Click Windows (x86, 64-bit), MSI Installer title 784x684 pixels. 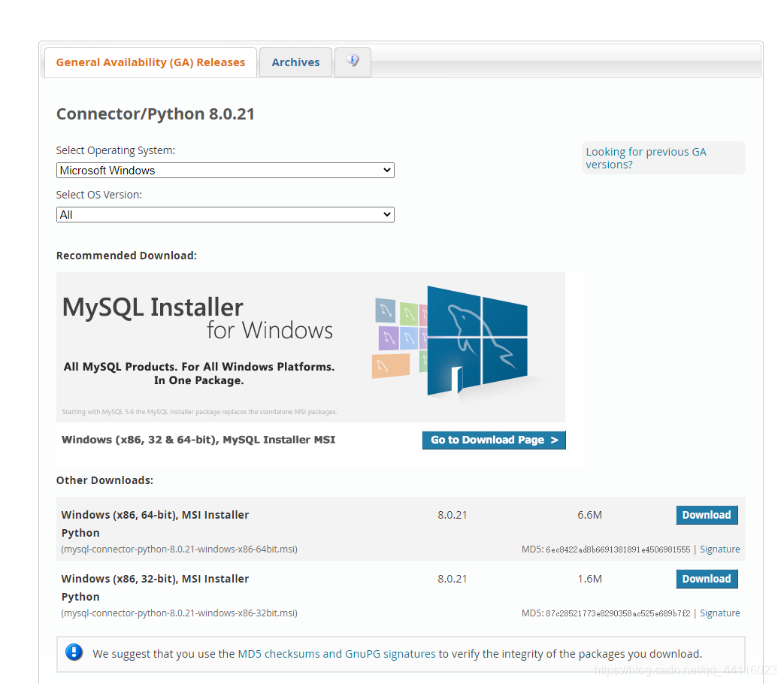[155, 515]
